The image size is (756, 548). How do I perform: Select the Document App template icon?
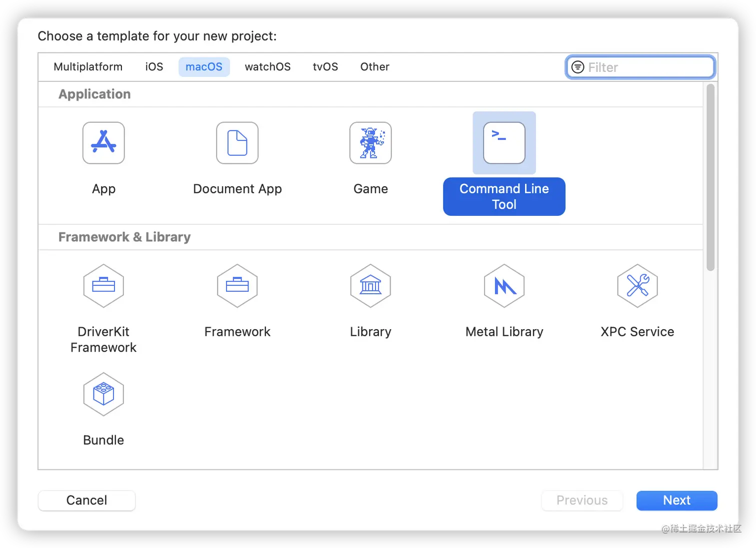click(237, 143)
